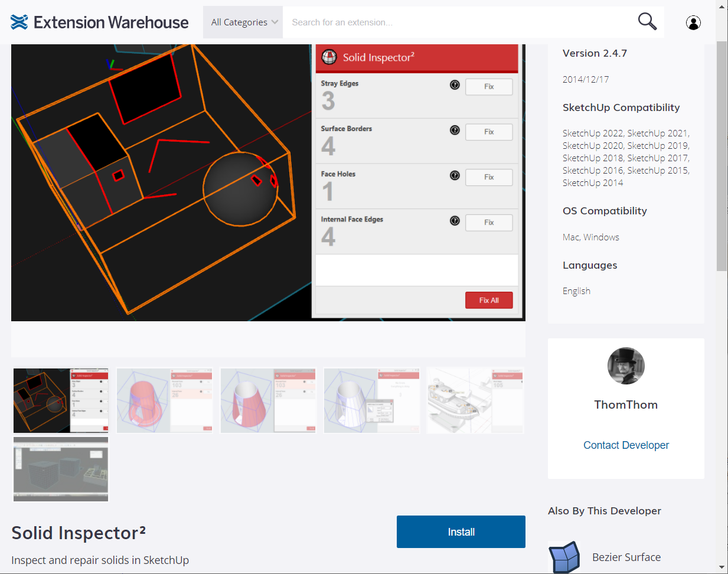Click the help icon beside Stray Edges
The width and height of the screenshot is (728, 574).
coord(455,84)
